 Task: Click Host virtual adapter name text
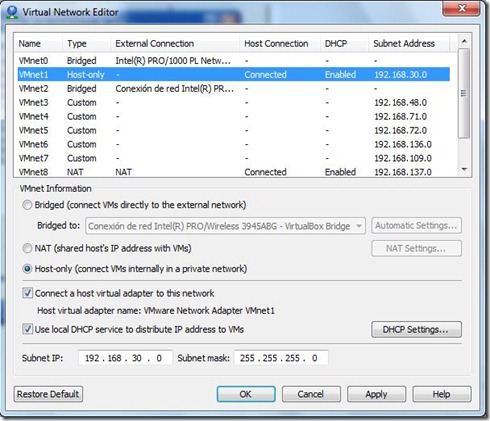(156, 311)
